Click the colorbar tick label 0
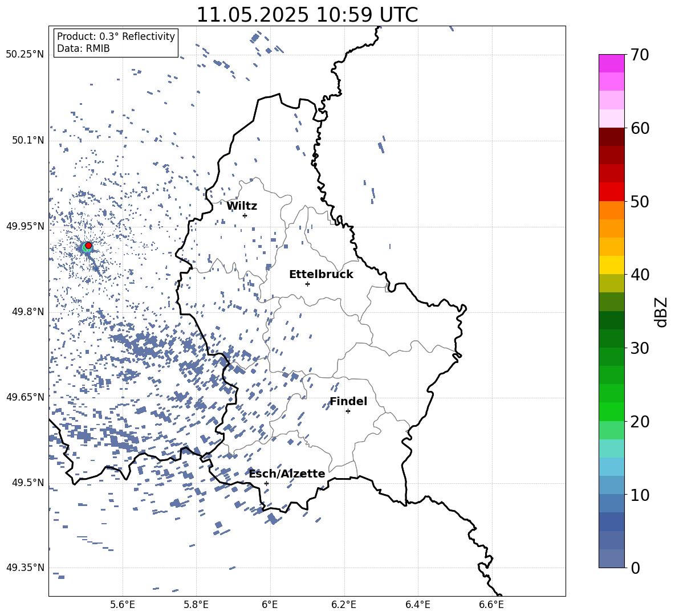The height and width of the screenshot is (616, 675). (635, 568)
